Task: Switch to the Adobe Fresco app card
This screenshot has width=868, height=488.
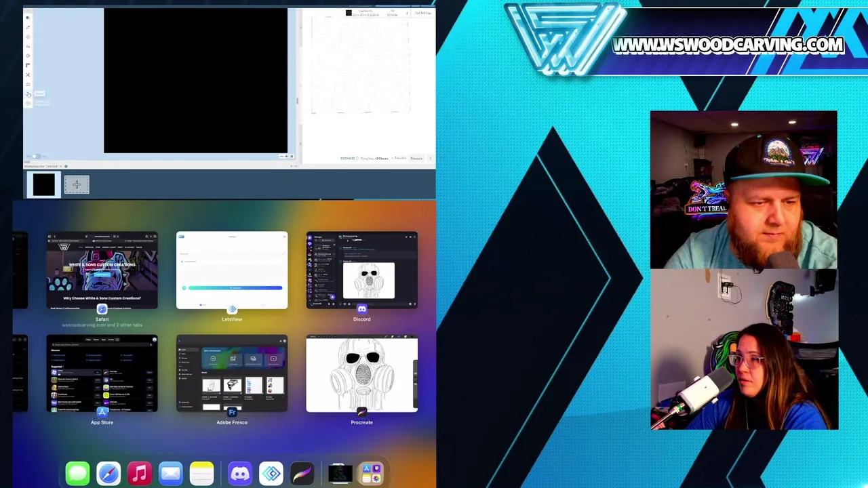Action: pos(232,373)
